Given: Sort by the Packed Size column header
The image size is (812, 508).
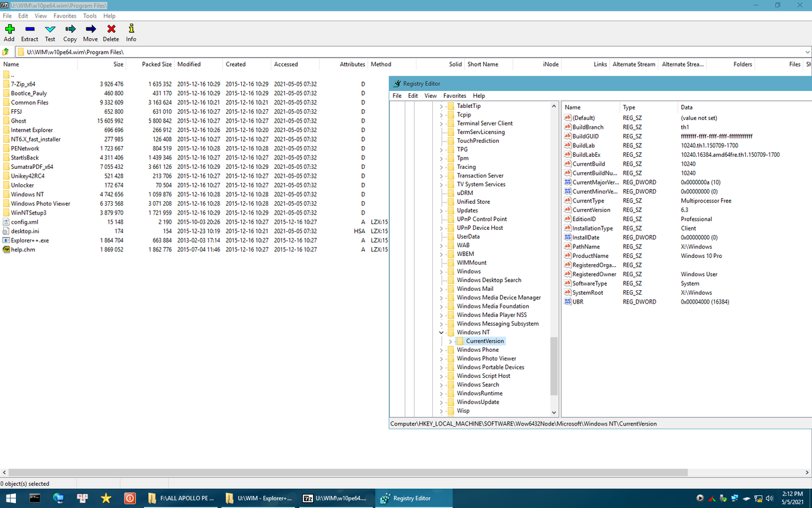Looking at the screenshot, I should pyautogui.click(x=150, y=64).
